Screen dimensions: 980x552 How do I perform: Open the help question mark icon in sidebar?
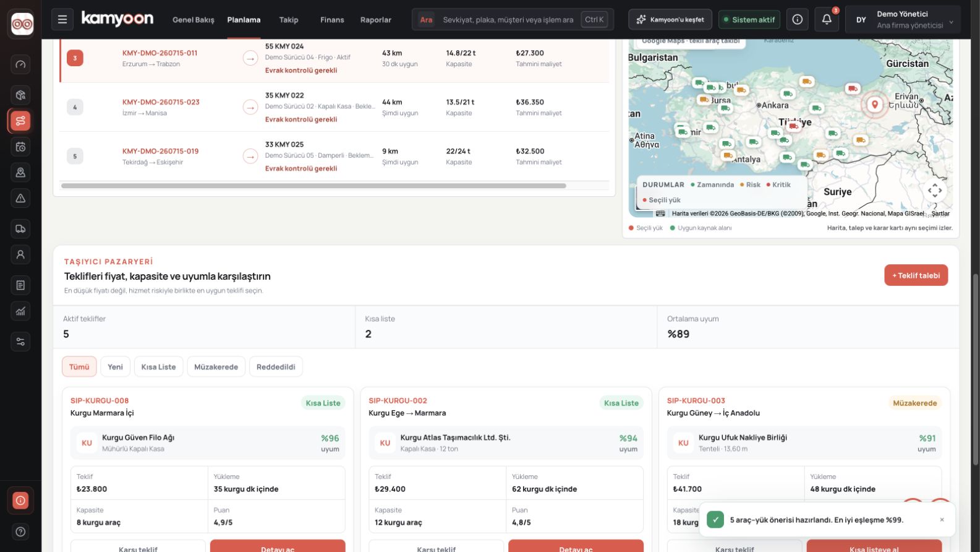[x=20, y=532]
